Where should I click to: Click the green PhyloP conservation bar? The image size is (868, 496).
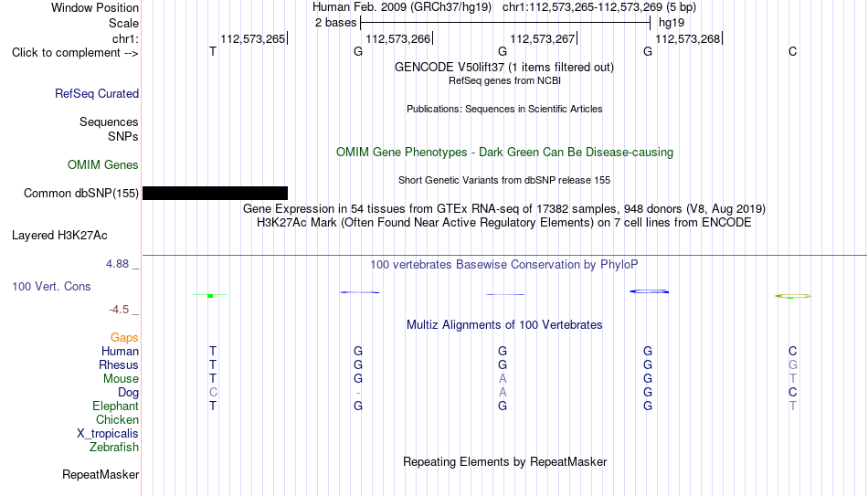[210, 296]
